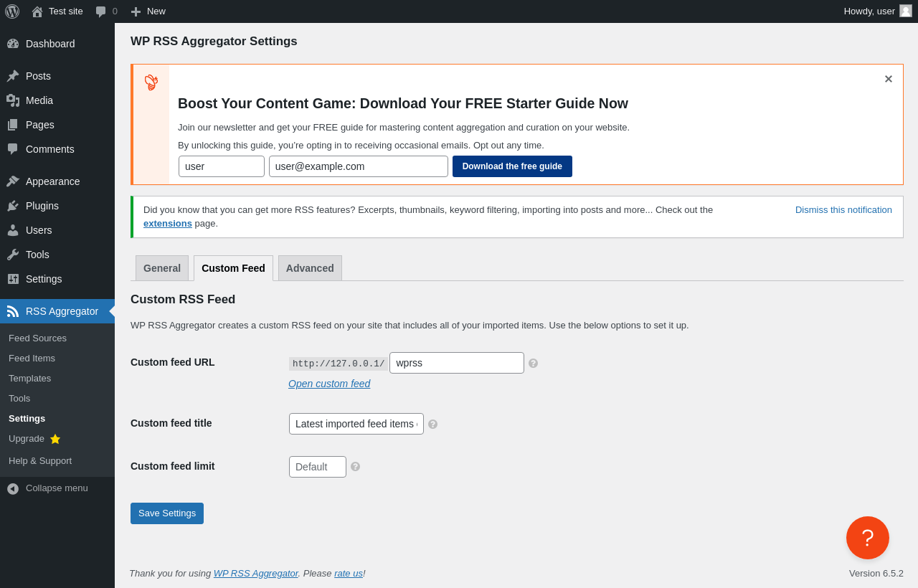Click the New plus icon

136,11
